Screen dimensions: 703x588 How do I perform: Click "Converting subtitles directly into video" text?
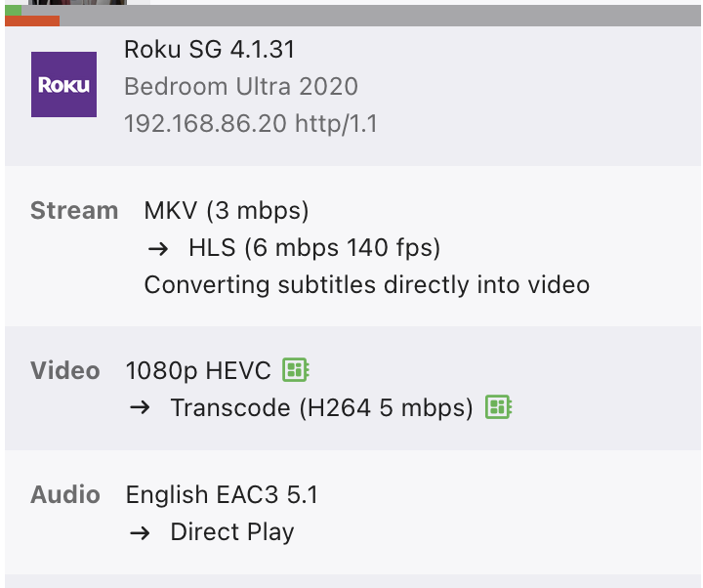coord(366,285)
